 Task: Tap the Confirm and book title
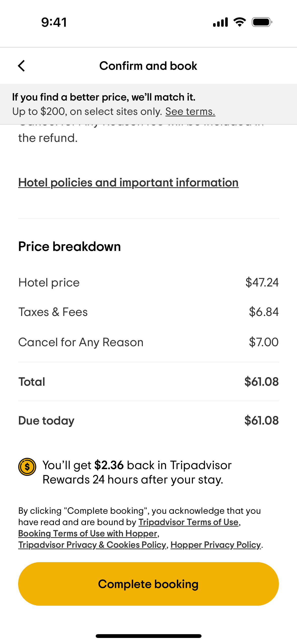point(148,66)
